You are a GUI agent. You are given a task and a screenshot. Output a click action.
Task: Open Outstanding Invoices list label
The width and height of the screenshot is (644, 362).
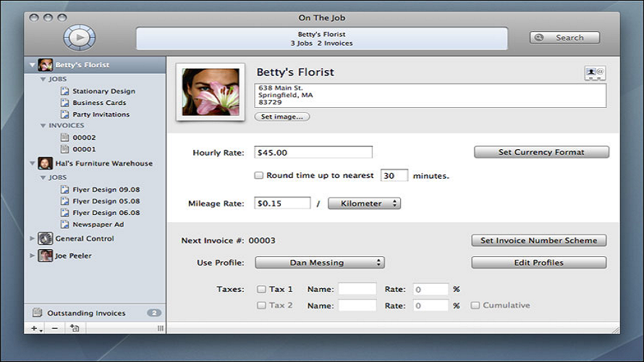(86, 313)
